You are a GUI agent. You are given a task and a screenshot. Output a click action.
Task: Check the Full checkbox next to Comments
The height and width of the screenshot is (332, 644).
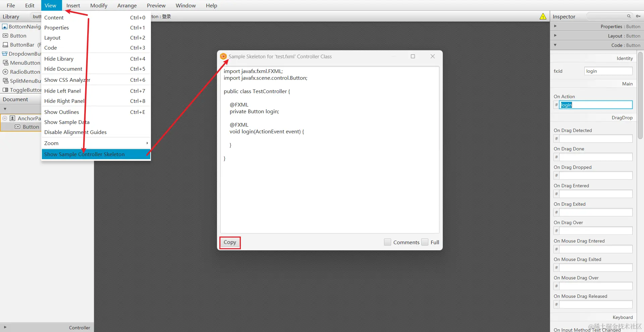point(425,242)
